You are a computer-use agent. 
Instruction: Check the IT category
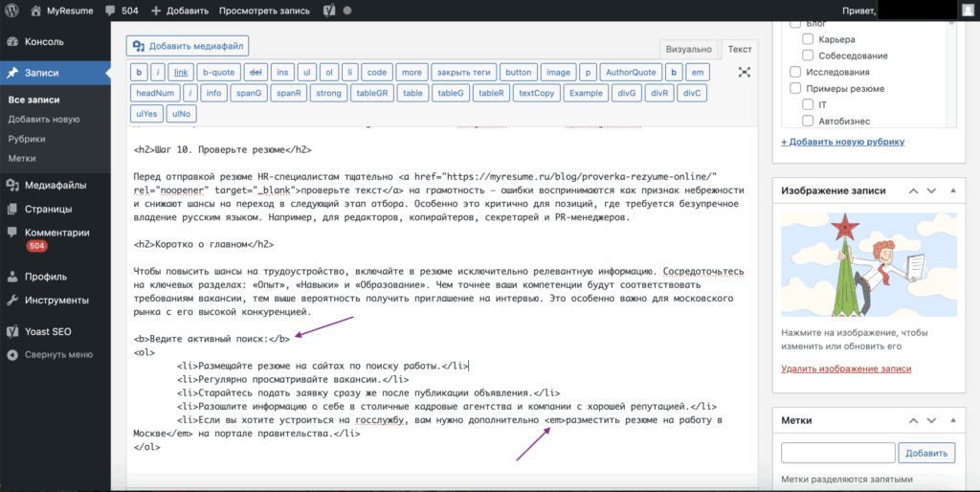point(808,104)
